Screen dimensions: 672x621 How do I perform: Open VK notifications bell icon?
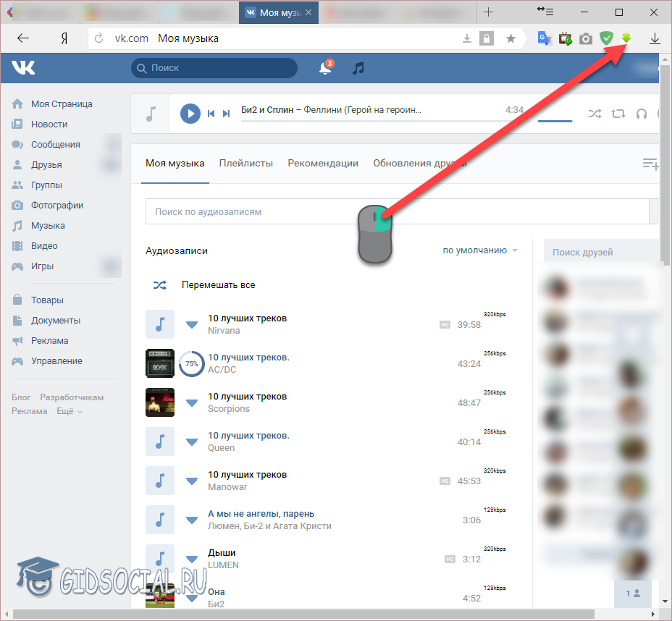pyautogui.click(x=325, y=68)
